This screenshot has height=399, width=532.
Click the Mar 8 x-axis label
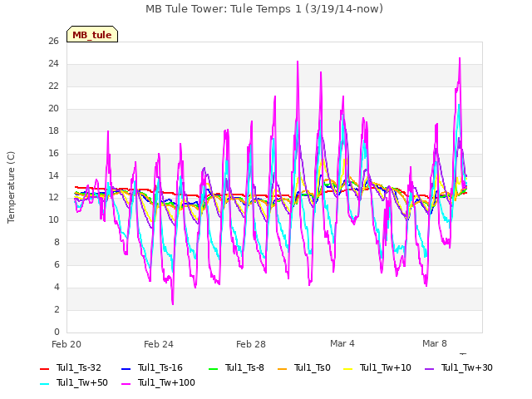point(435,343)
